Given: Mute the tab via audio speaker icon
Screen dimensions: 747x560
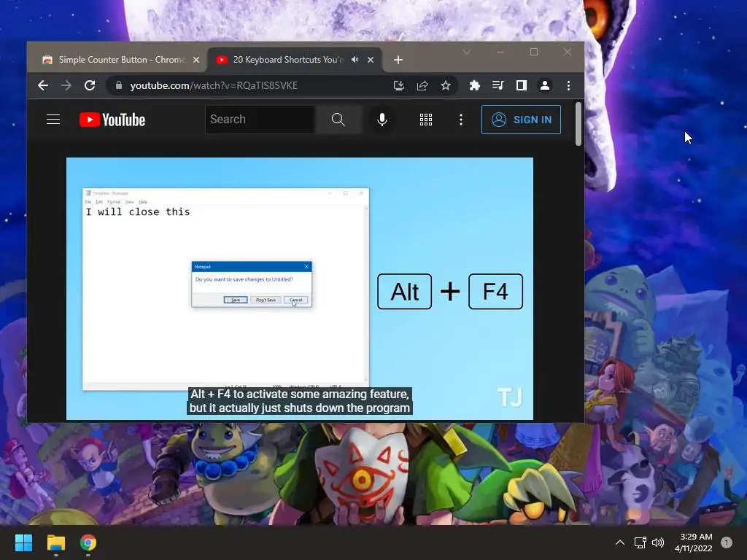Looking at the screenshot, I should pyautogui.click(x=355, y=60).
